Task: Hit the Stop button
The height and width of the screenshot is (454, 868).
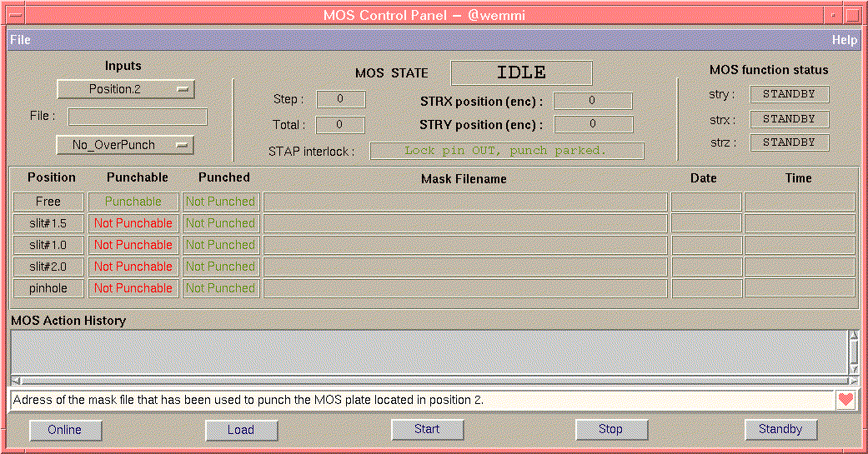Action: pos(610,429)
